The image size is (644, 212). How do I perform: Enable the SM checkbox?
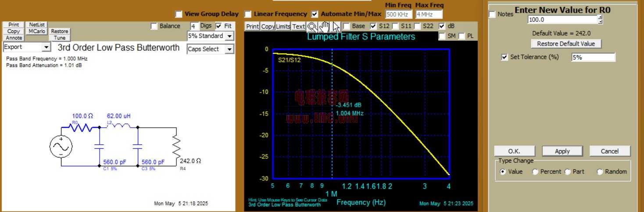pyautogui.click(x=442, y=36)
